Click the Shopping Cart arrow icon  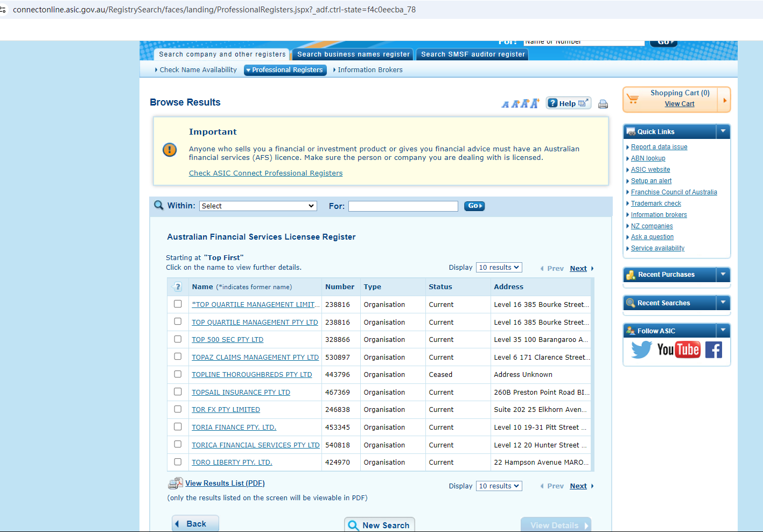coord(725,100)
